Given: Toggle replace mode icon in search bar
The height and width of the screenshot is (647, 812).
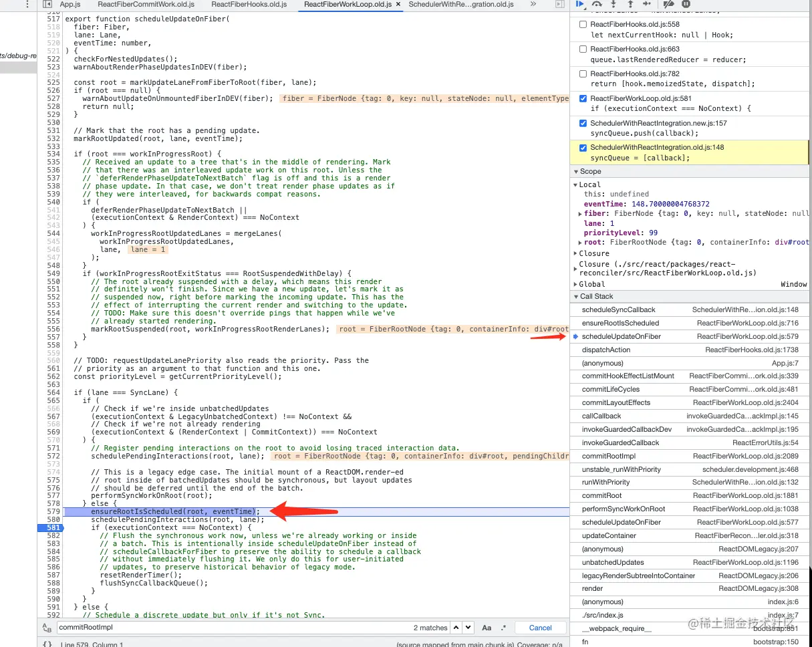Looking at the screenshot, I should point(46,628).
